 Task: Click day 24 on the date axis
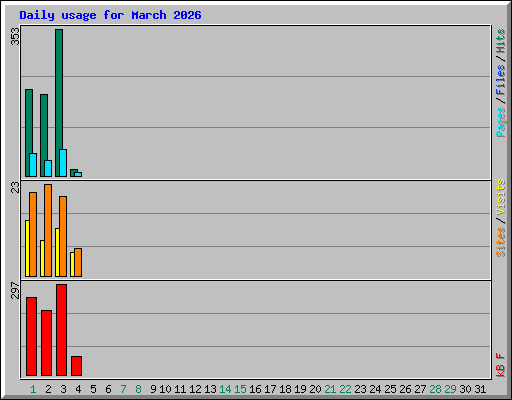375,389
